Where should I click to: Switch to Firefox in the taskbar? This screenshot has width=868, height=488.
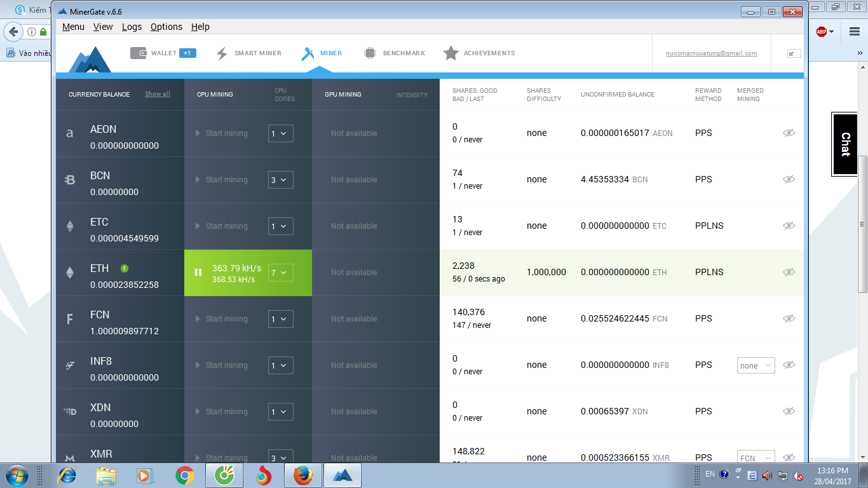pyautogui.click(x=303, y=475)
